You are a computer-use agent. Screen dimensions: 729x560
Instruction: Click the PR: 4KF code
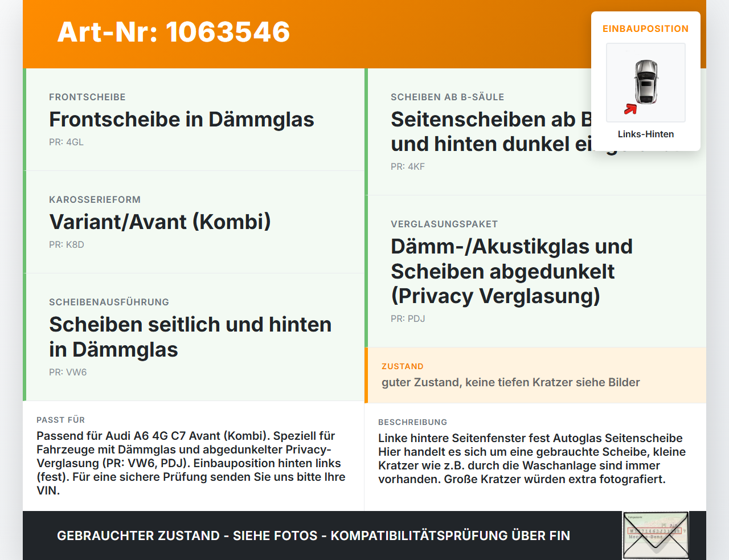(408, 166)
